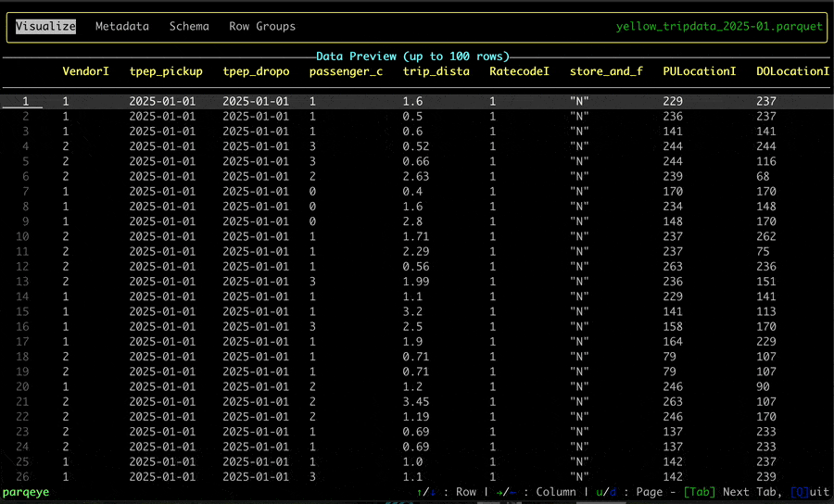834x504 pixels.
Task: Click the PULocation cell with value 158
Action: click(x=673, y=327)
